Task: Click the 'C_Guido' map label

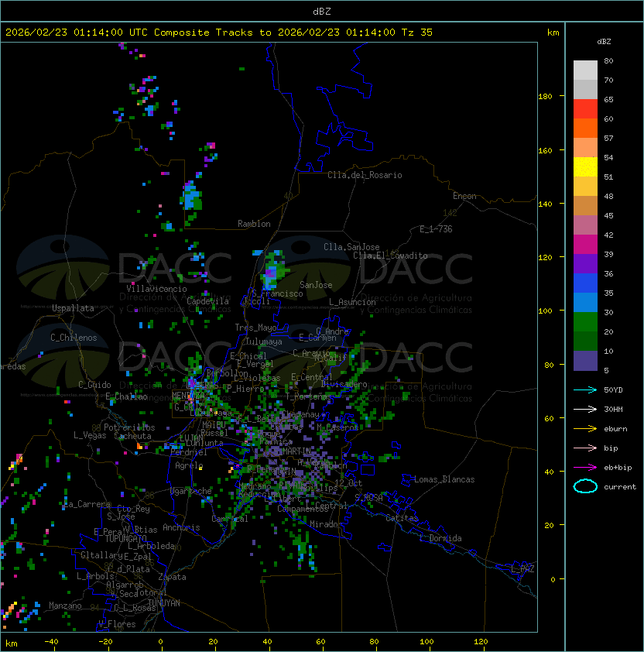Action: click(94, 385)
